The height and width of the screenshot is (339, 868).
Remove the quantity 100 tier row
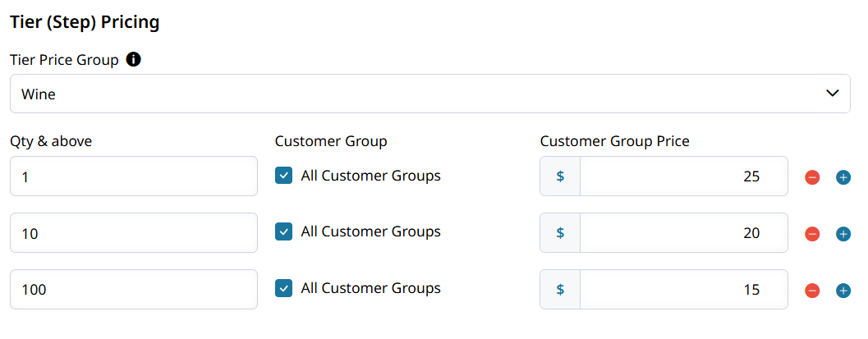812,291
